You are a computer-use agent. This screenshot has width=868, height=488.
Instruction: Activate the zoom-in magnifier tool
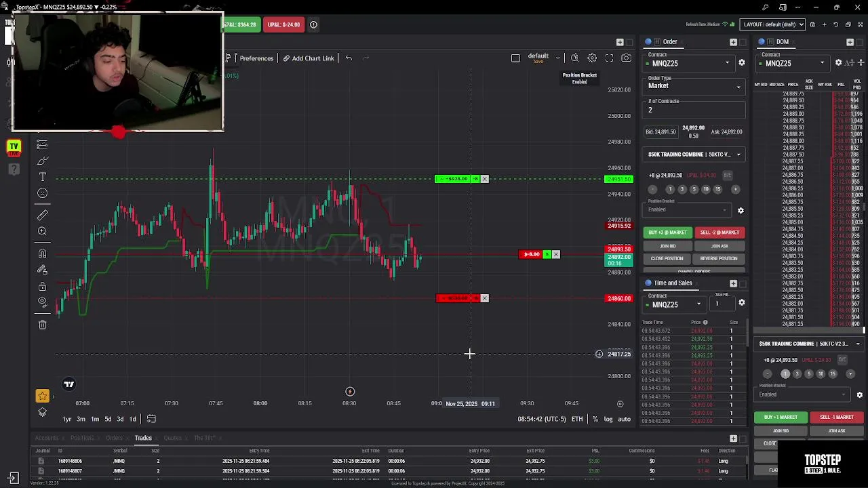[x=42, y=232]
